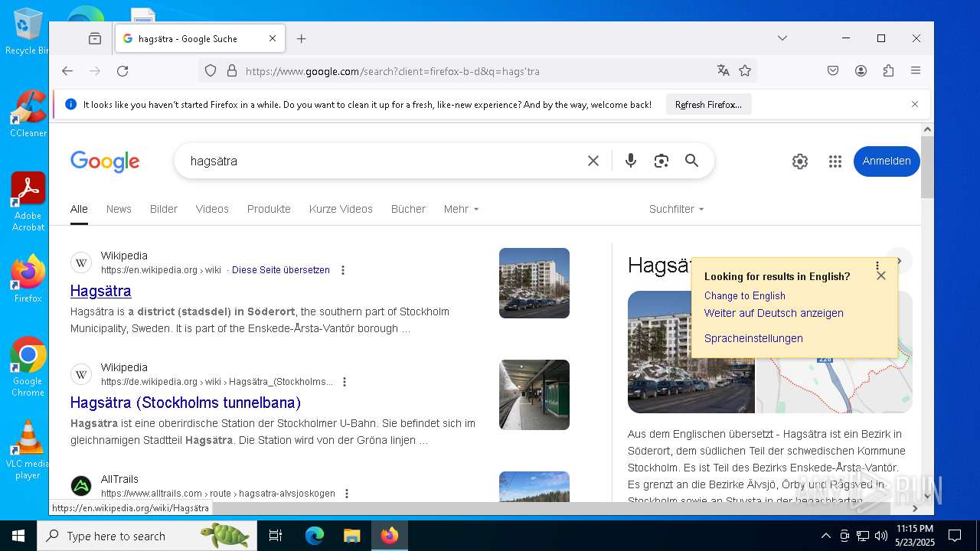The width and height of the screenshot is (980, 551).
Task: Clear the hagsätra search query
Action: point(593,161)
